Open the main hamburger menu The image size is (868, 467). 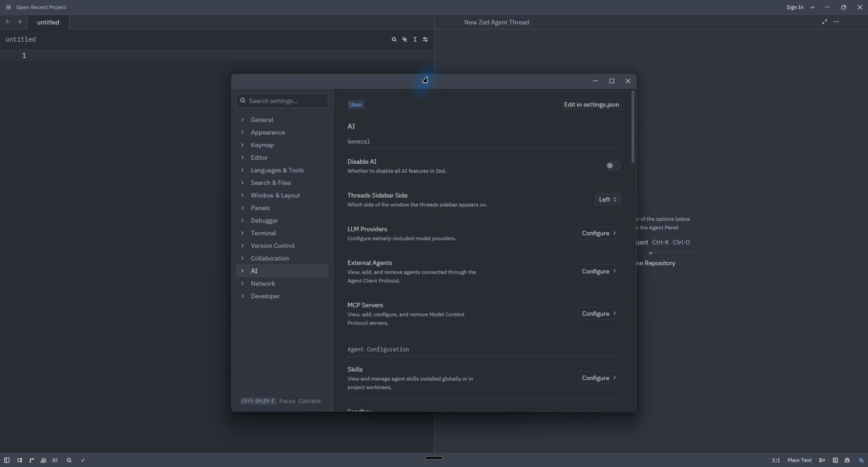(x=9, y=8)
